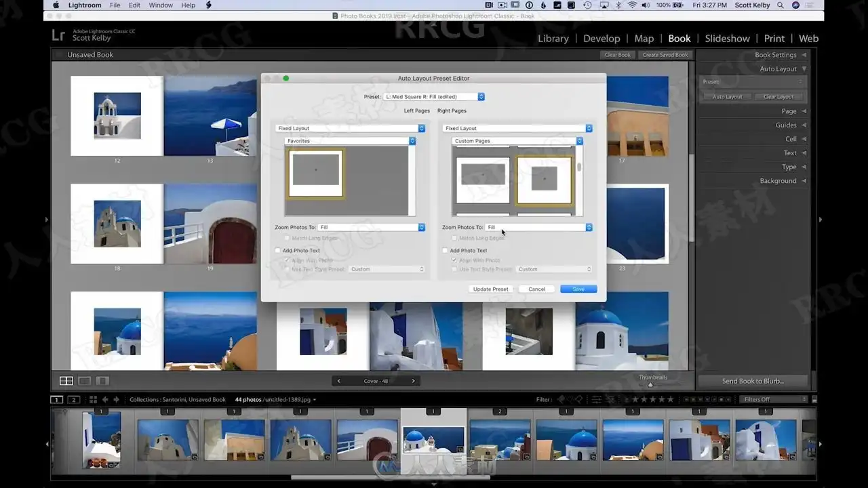Go to previous page arrow beside Cover - 48
Screen dimensions: 868x488
coord(339,381)
